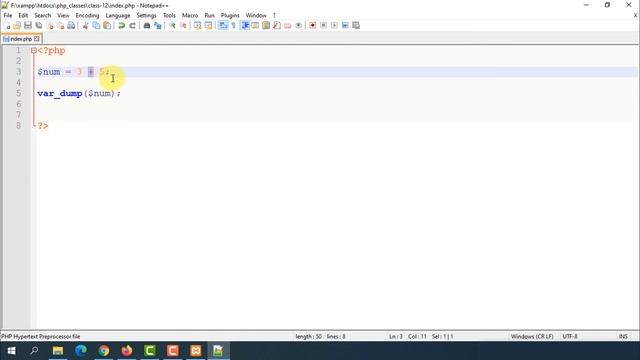640x360 pixels.
Task: Open the Search menu
Action: pos(42,16)
